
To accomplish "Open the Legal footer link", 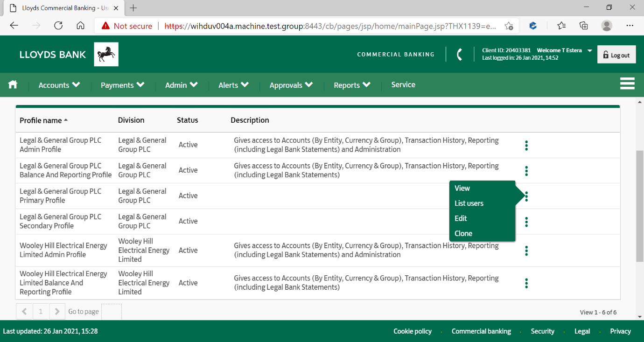I will (x=582, y=331).
